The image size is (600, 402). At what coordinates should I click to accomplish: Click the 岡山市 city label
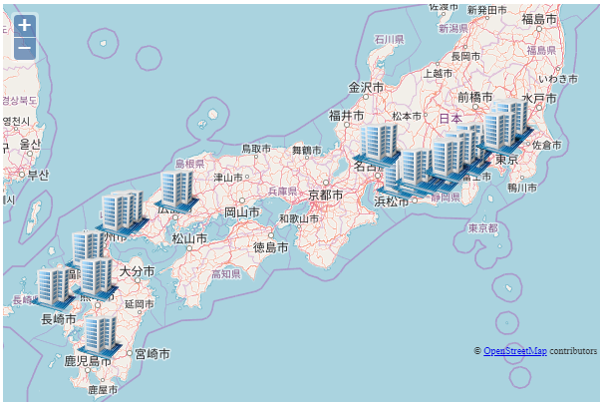pyautogui.click(x=241, y=212)
